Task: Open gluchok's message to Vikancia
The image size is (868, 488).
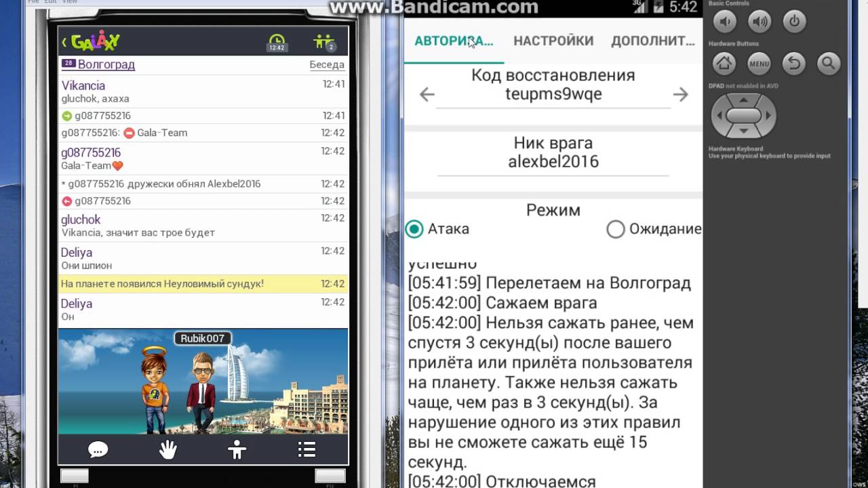Action: click(203, 226)
